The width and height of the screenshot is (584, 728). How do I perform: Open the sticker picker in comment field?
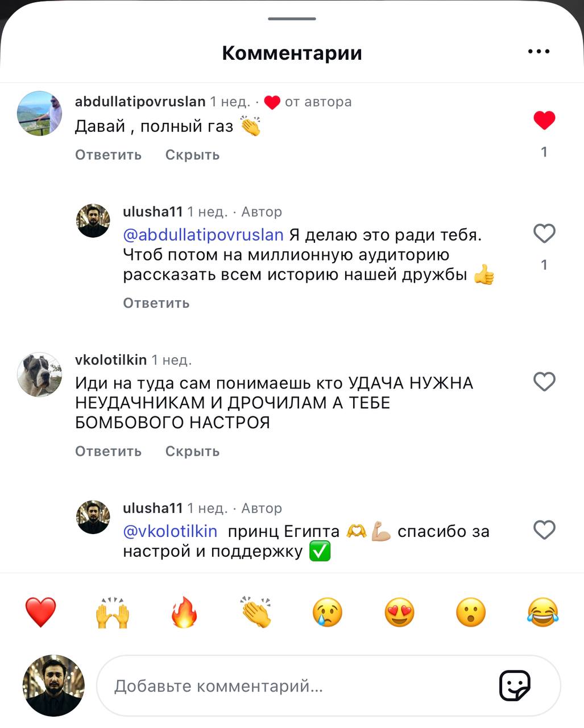click(x=515, y=685)
